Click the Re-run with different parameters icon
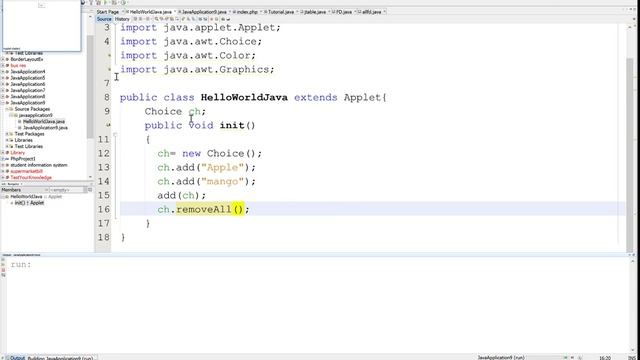The image size is (640, 360). coord(3,265)
